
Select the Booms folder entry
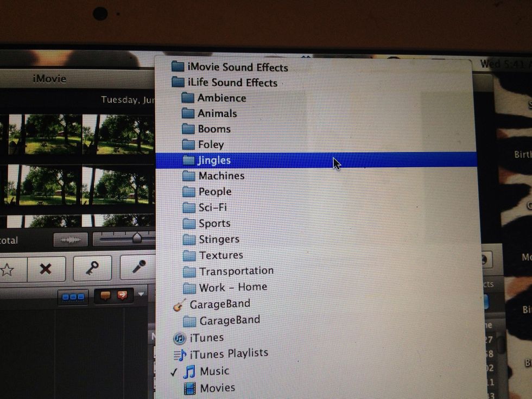pos(214,129)
